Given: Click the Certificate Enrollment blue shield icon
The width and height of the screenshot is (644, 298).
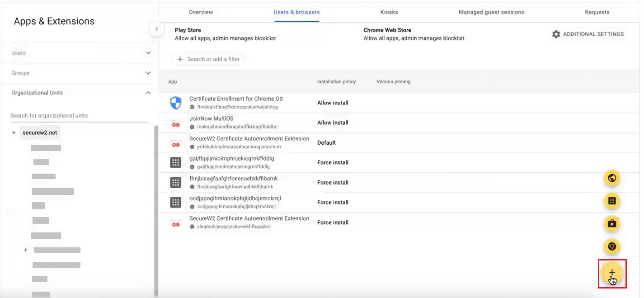Looking at the screenshot, I should [175, 103].
